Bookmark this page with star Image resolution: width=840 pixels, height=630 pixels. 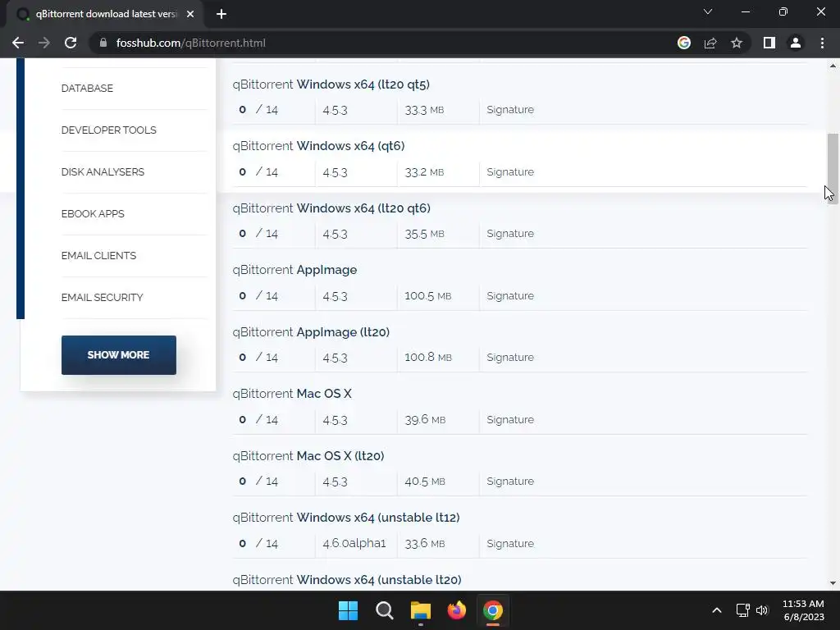[737, 43]
